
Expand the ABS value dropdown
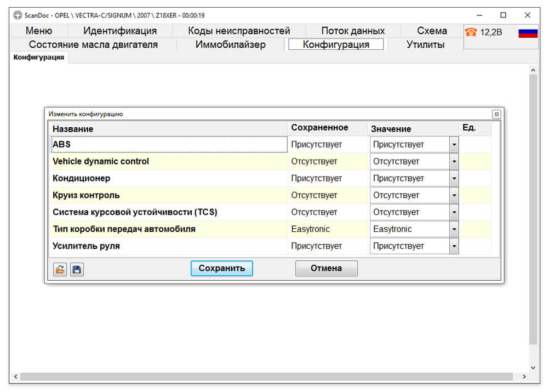[x=454, y=144]
